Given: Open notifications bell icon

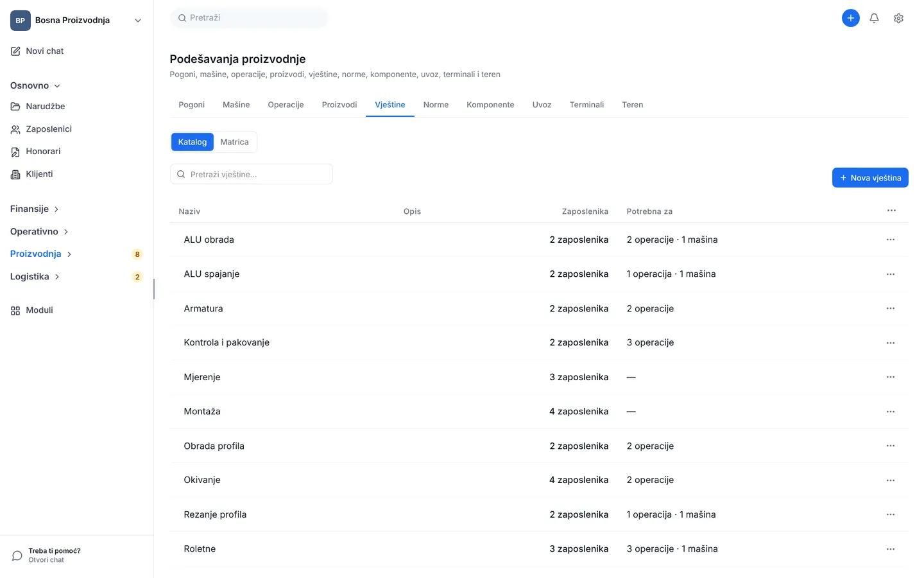Looking at the screenshot, I should tap(874, 18).
